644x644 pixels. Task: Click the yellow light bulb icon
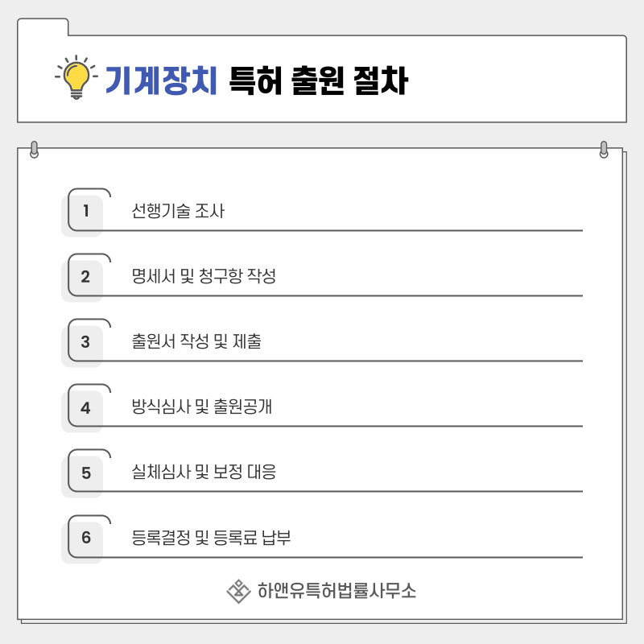click(x=76, y=77)
